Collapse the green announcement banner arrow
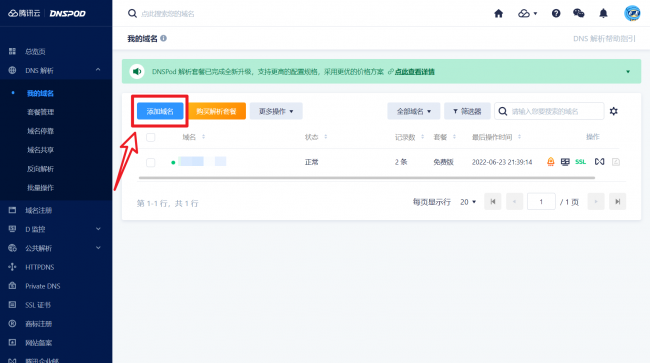 coord(628,72)
